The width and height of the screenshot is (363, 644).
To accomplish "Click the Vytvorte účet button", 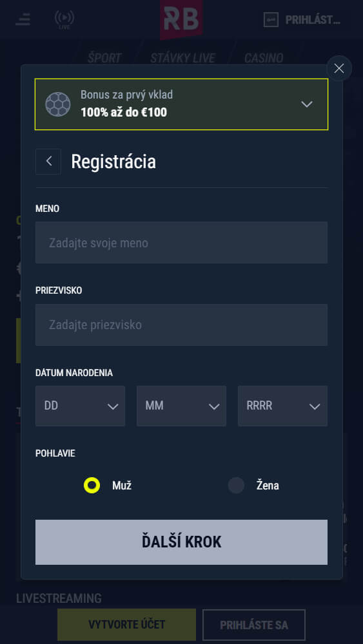I will tap(126, 625).
